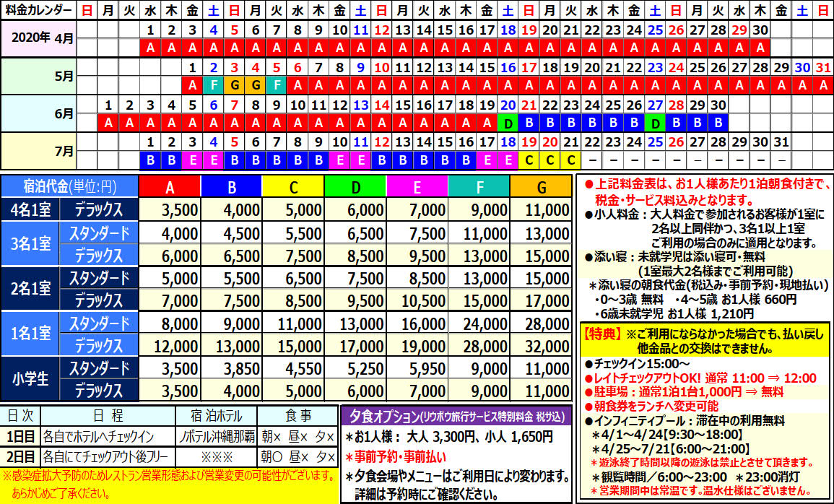This screenshot has height=504, width=834.
Task: Select the green rate D column header
Action: click(x=355, y=188)
